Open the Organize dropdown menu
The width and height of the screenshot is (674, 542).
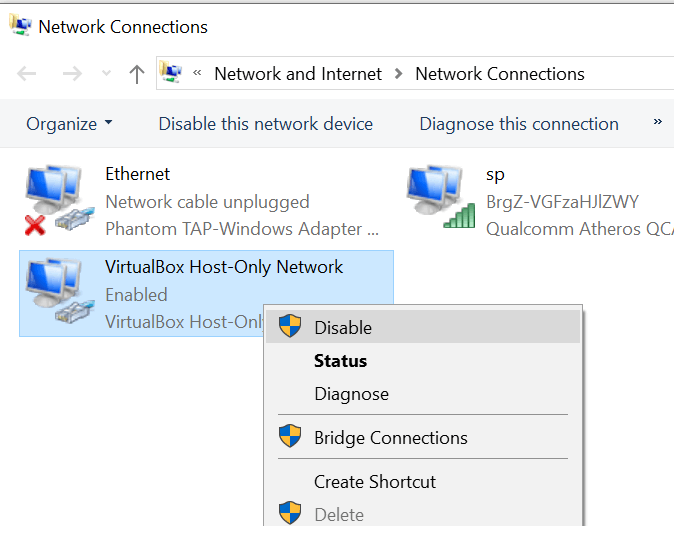pos(69,124)
